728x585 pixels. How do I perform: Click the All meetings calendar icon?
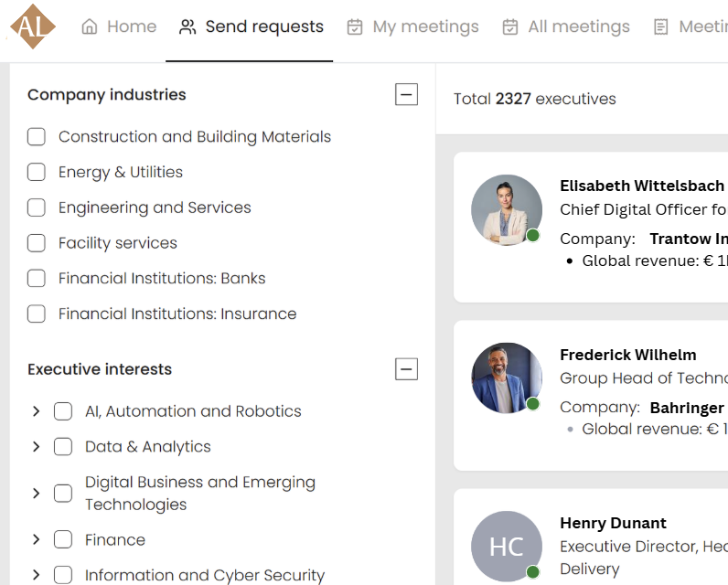tap(510, 27)
